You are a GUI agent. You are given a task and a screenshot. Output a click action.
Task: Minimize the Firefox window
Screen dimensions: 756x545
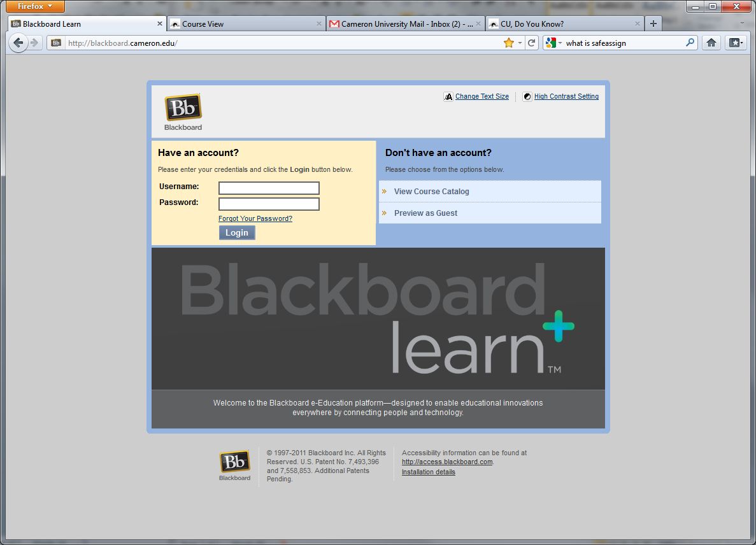pyautogui.click(x=695, y=6)
